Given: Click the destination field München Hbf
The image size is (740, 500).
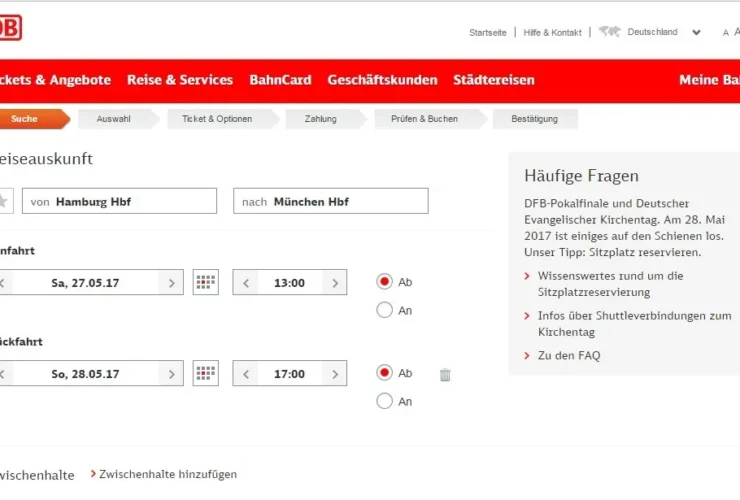Looking at the screenshot, I should pos(330,201).
